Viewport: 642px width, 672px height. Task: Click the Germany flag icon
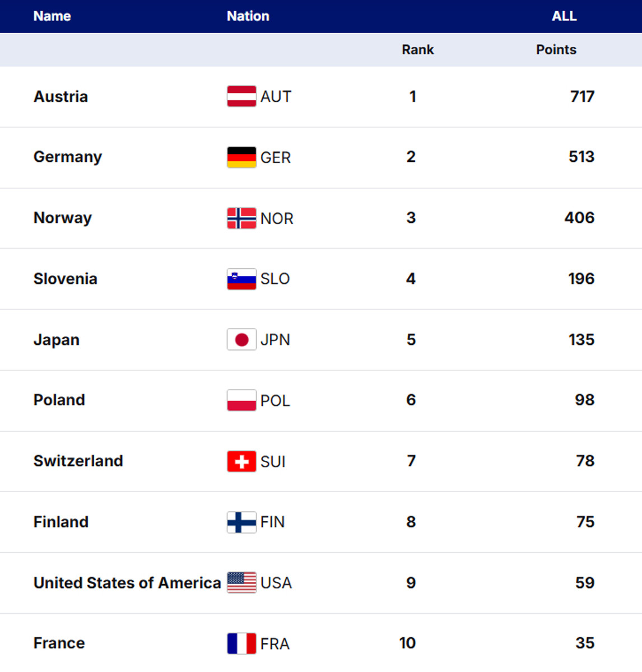click(241, 157)
